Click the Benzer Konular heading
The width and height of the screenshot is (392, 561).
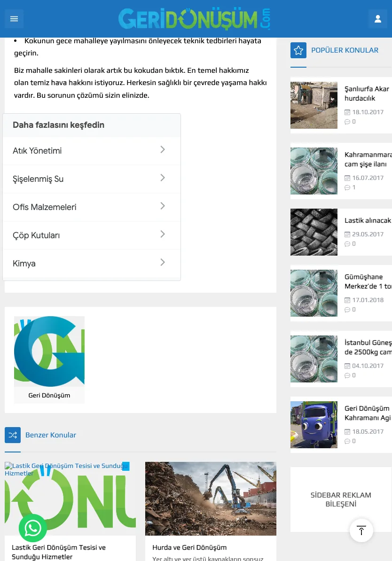[x=51, y=435]
